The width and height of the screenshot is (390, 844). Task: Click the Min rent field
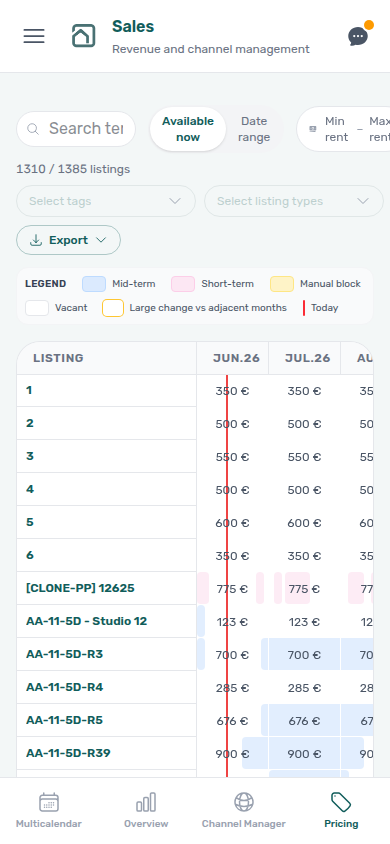click(336, 129)
